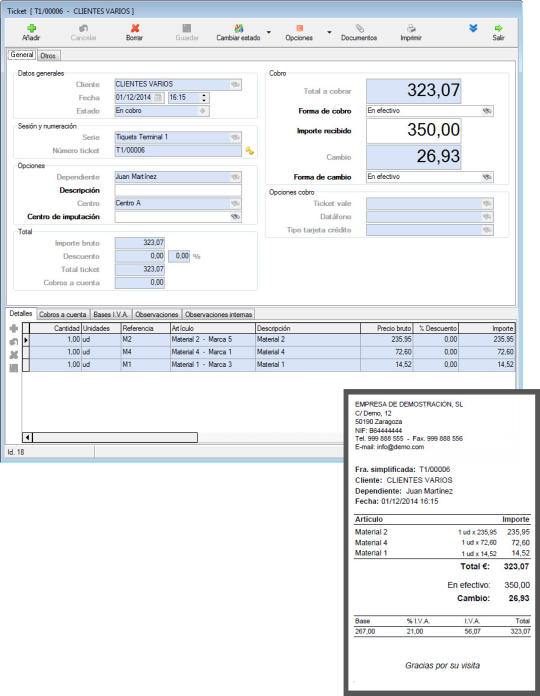Click lookup icon in Datáfono field

click(487, 217)
